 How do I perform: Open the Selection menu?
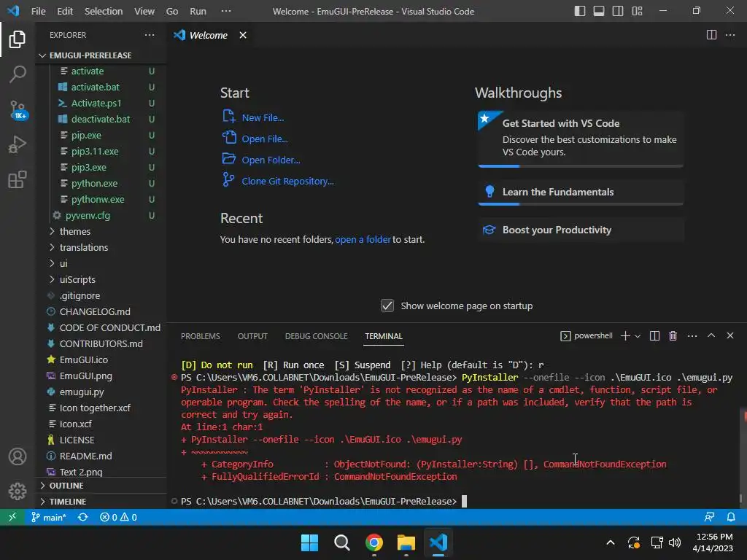(104, 11)
